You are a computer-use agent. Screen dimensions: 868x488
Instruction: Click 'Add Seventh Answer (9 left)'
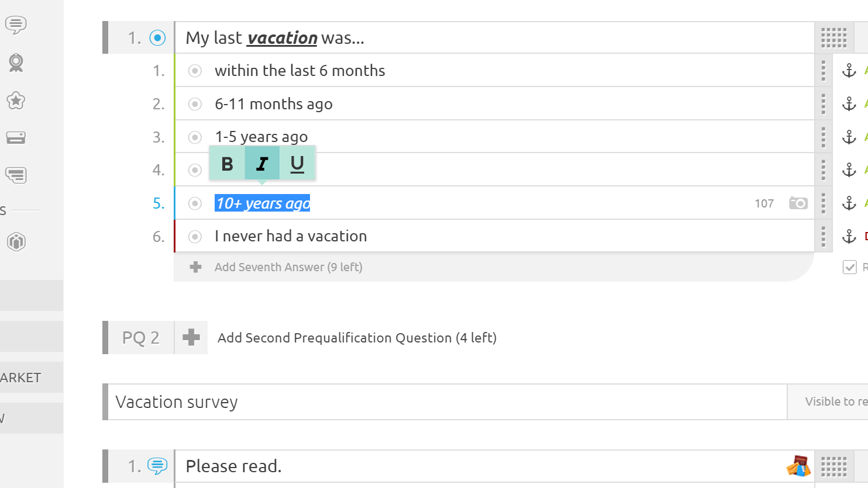[x=288, y=267]
